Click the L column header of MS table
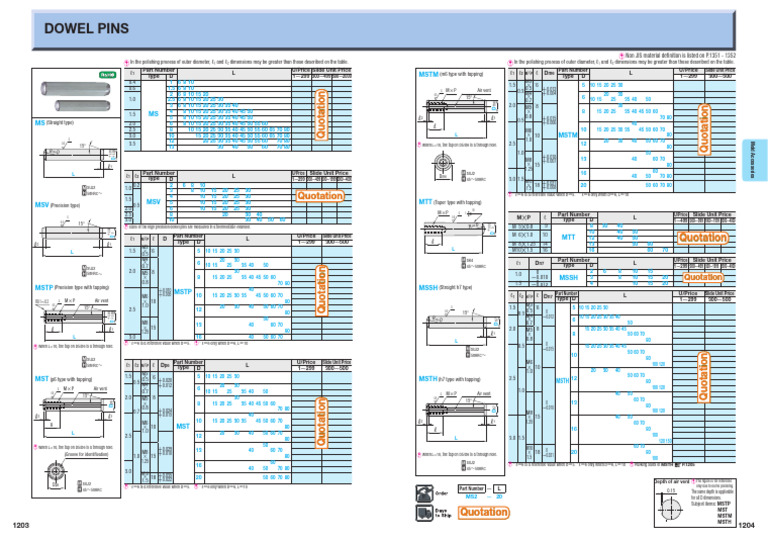This screenshot has width=768, height=542. [234, 73]
